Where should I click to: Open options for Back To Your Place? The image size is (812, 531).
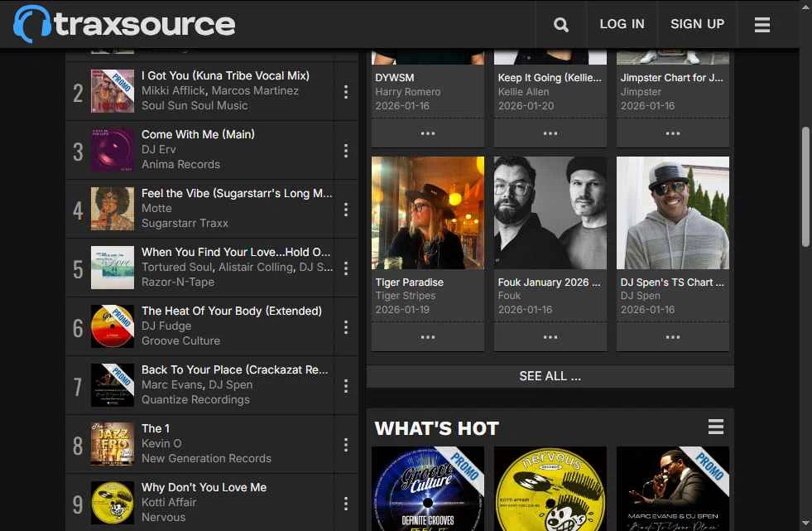pos(346,386)
